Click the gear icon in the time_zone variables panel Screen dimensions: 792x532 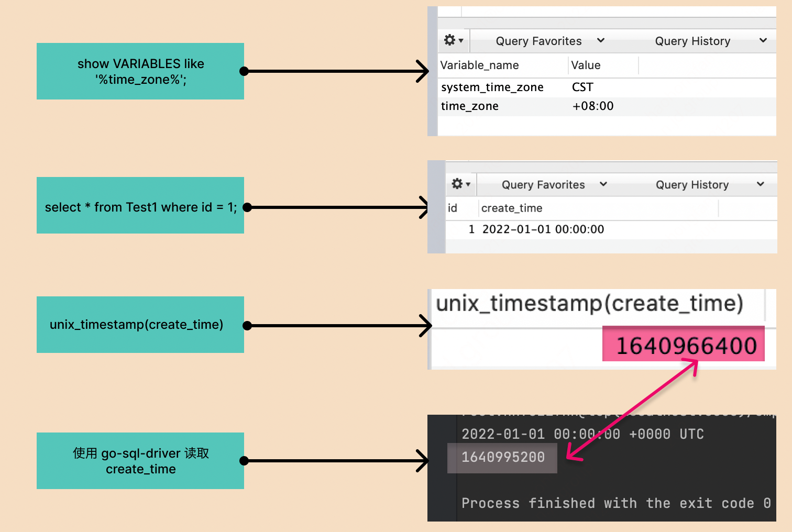click(x=453, y=40)
